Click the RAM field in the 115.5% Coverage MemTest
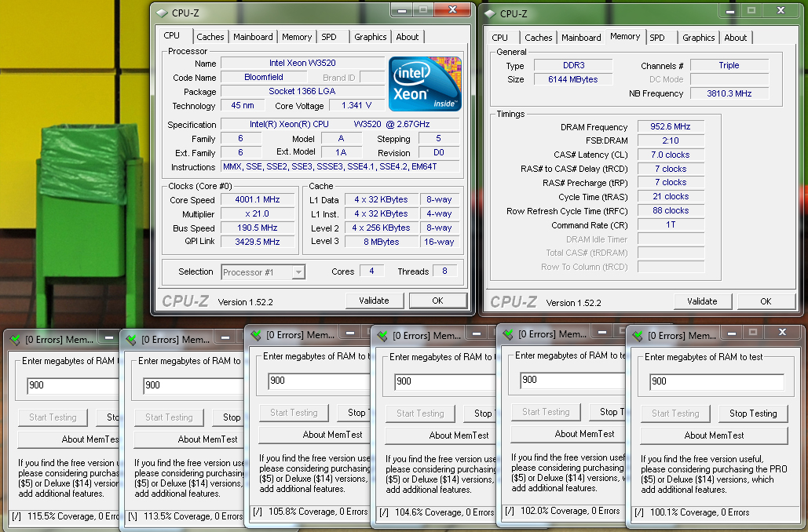Screen dimensions: 808x532 point(73,386)
